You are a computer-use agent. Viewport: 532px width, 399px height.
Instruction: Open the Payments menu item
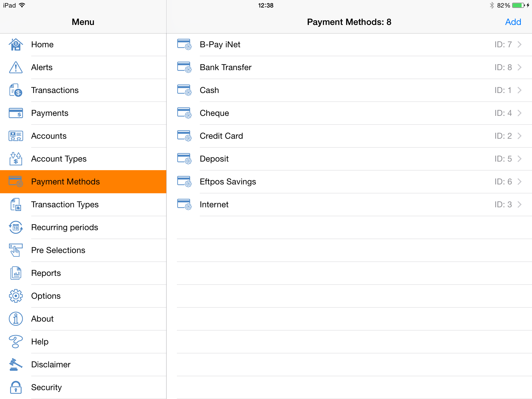50,113
